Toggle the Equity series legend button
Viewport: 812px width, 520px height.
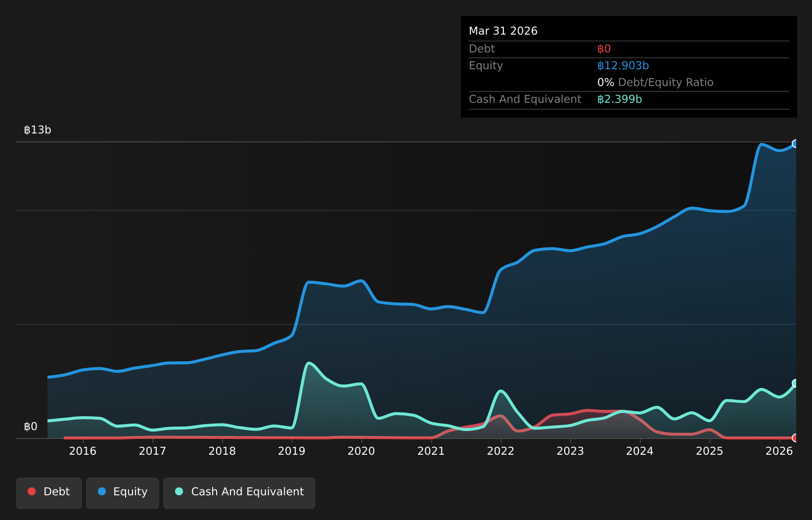coord(123,493)
